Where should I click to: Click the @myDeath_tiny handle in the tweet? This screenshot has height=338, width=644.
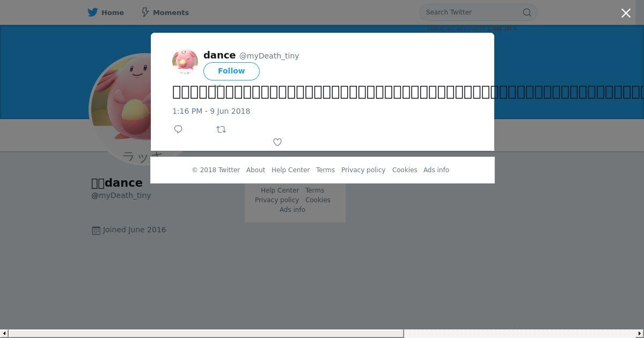pos(269,56)
